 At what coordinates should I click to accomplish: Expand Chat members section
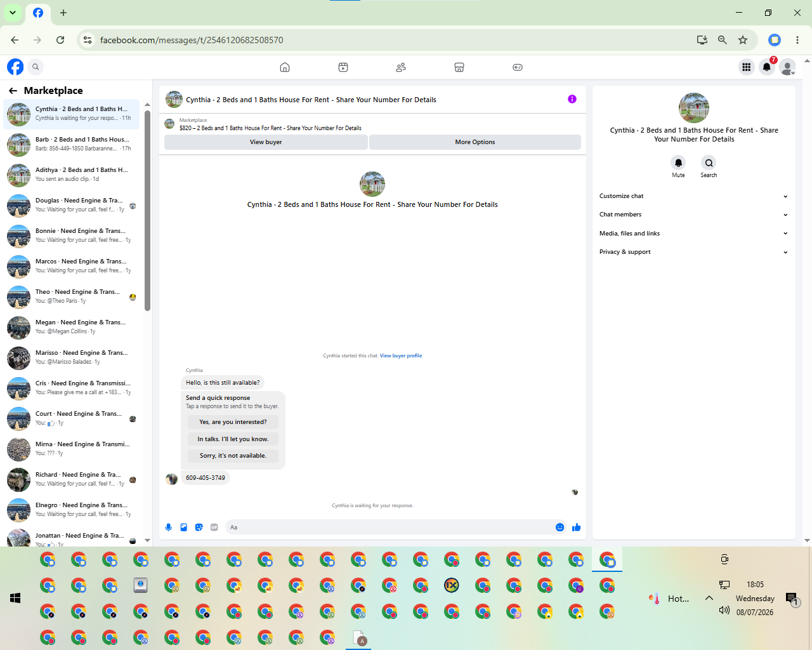[694, 215]
